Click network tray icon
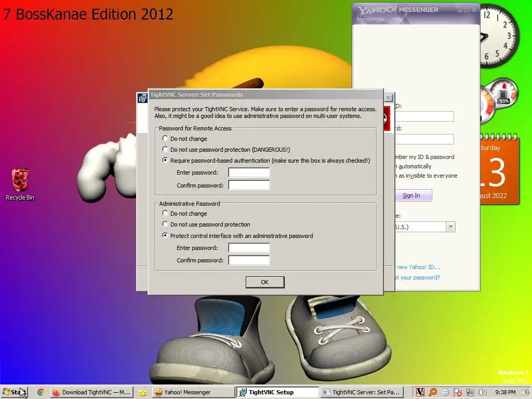 470,392
